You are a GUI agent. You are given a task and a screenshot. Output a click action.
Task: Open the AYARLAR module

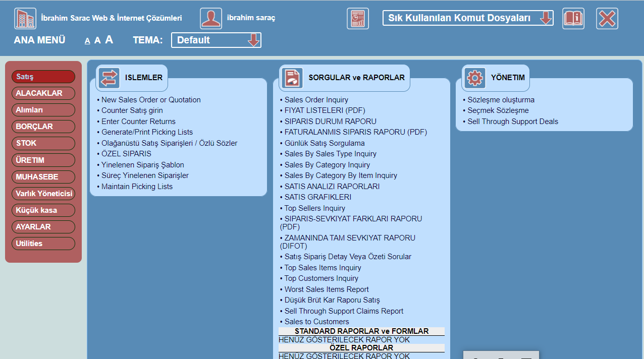pos(43,227)
